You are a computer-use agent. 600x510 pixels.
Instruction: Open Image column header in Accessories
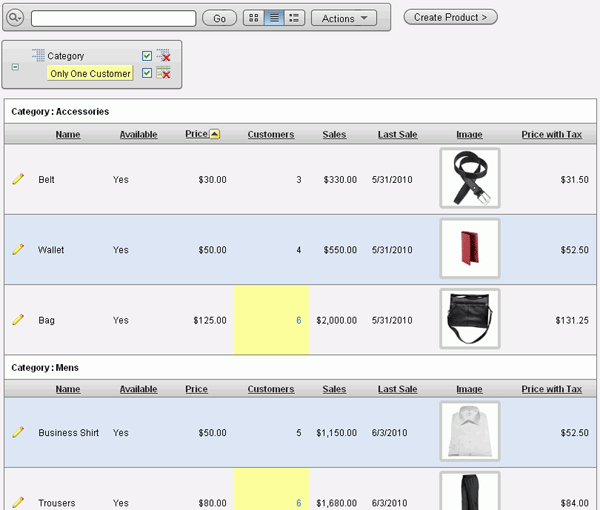(469, 134)
